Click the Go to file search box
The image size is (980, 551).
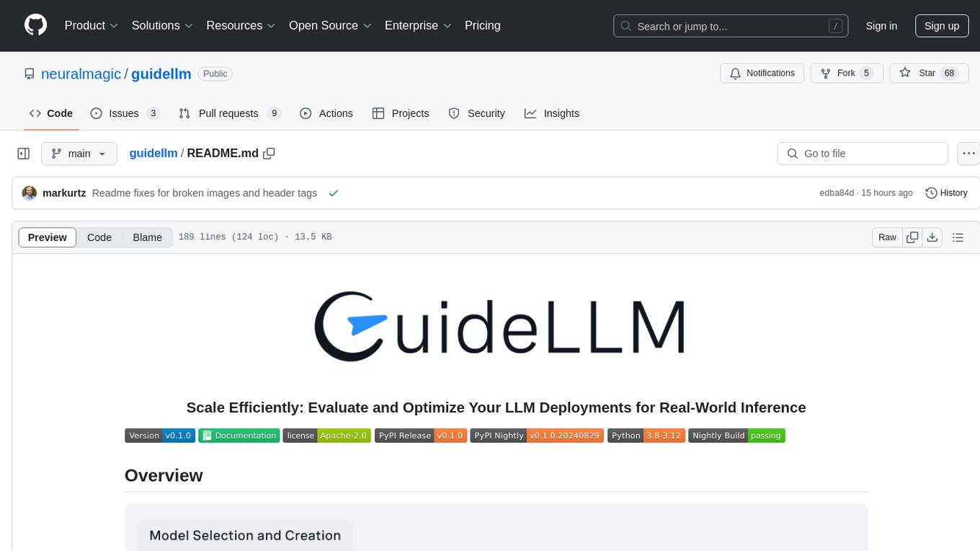(863, 154)
